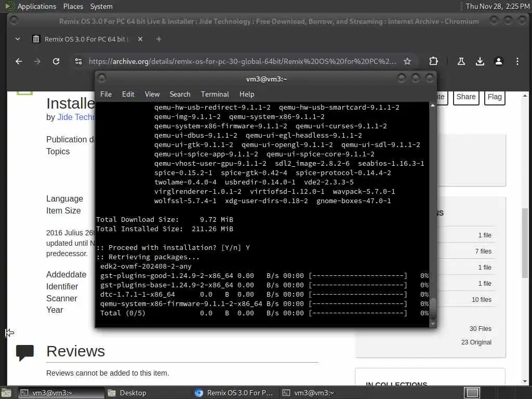
Task: Click the '10 files' download entry
Action: [x=481, y=300]
